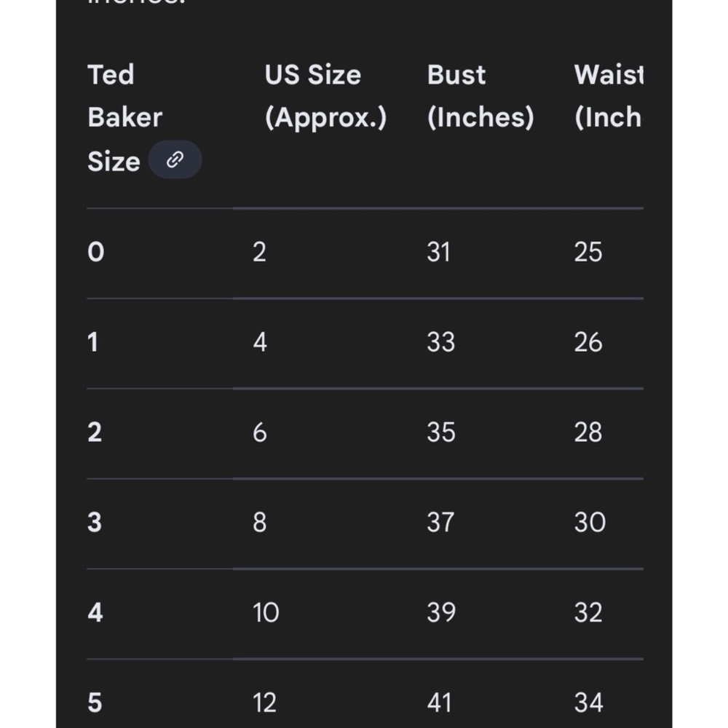This screenshot has height=728, width=728.
Task: Click bust value 41 cell
Action: (439, 703)
